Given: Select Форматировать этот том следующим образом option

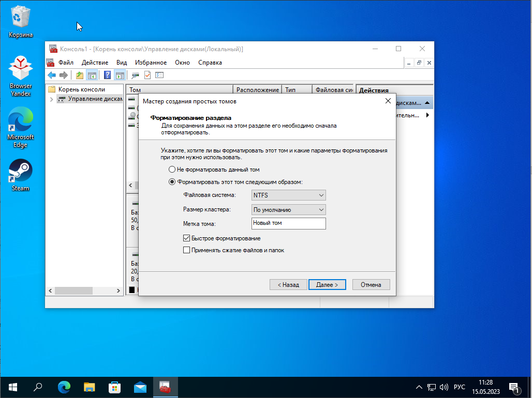Looking at the screenshot, I should pyautogui.click(x=172, y=182).
